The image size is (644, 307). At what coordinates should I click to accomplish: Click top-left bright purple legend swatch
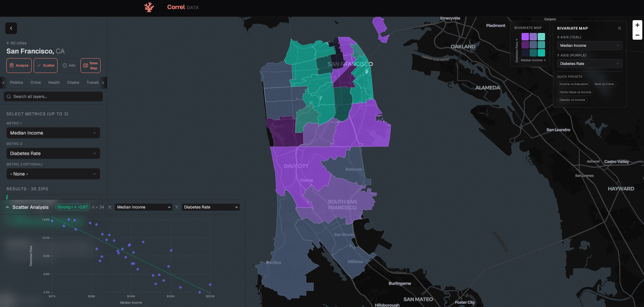525,37
